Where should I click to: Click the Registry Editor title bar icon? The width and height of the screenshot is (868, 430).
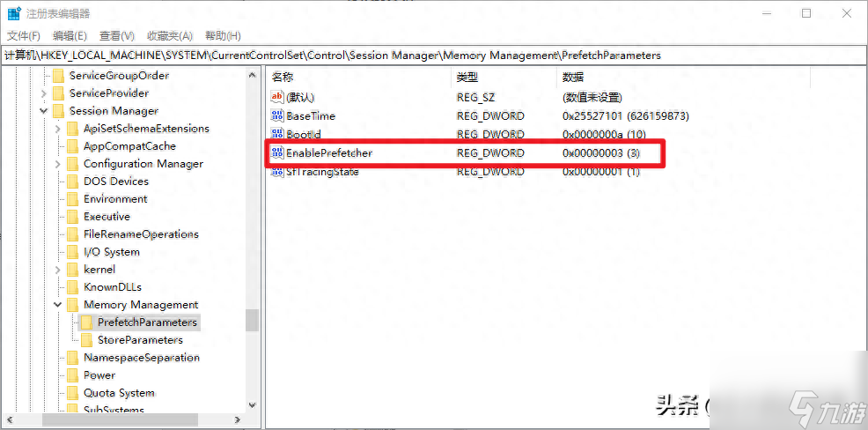(x=14, y=13)
